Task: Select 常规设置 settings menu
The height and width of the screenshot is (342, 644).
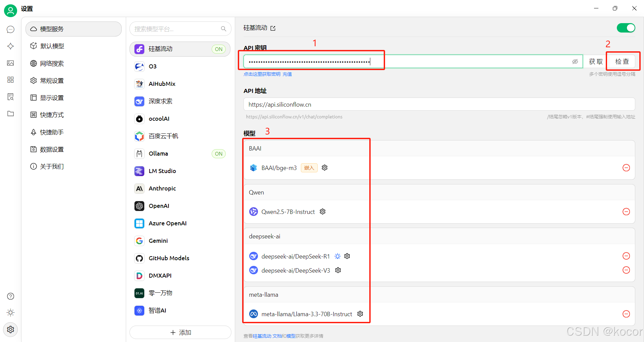Action: (x=73, y=80)
